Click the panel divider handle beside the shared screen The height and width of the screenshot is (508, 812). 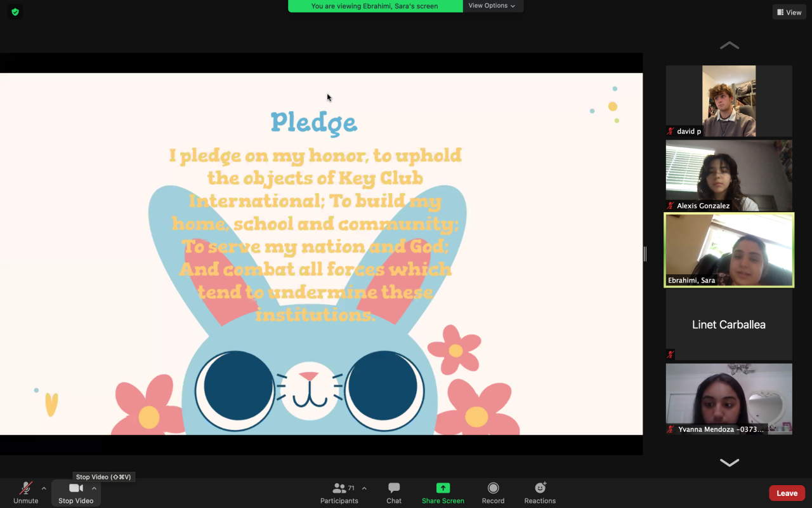pos(645,254)
